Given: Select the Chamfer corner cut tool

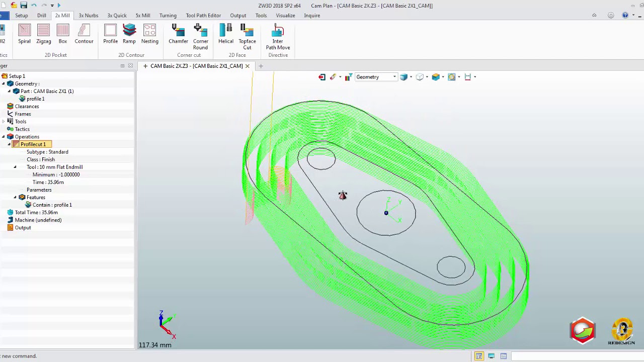Looking at the screenshot, I should click(179, 34).
